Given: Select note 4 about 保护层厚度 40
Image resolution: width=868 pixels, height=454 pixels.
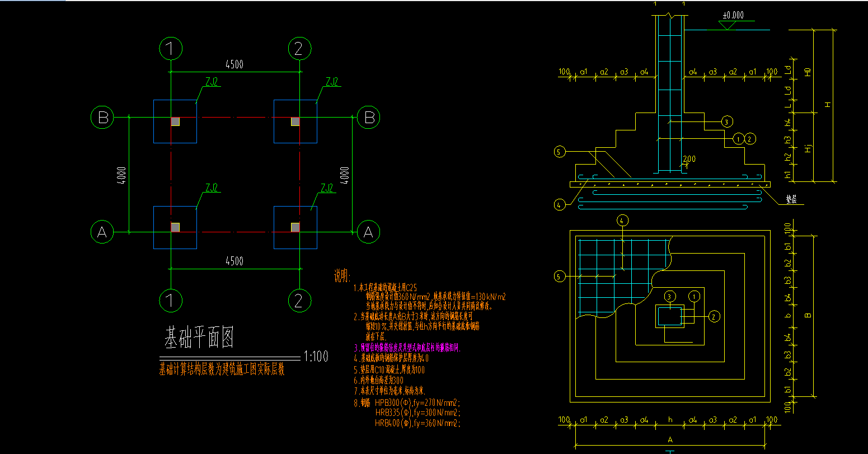Looking at the screenshot, I should pyautogui.click(x=391, y=358).
